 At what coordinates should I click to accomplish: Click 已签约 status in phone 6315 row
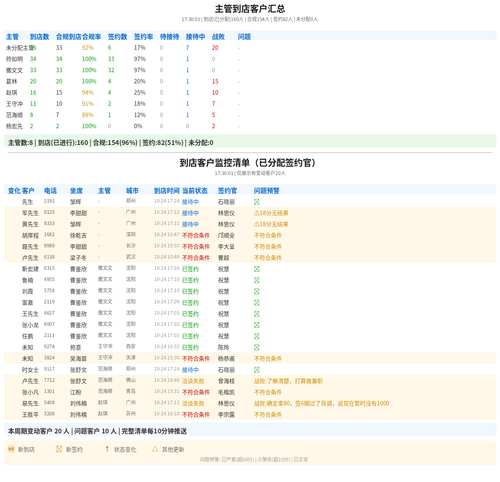pyautogui.click(x=190, y=269)
